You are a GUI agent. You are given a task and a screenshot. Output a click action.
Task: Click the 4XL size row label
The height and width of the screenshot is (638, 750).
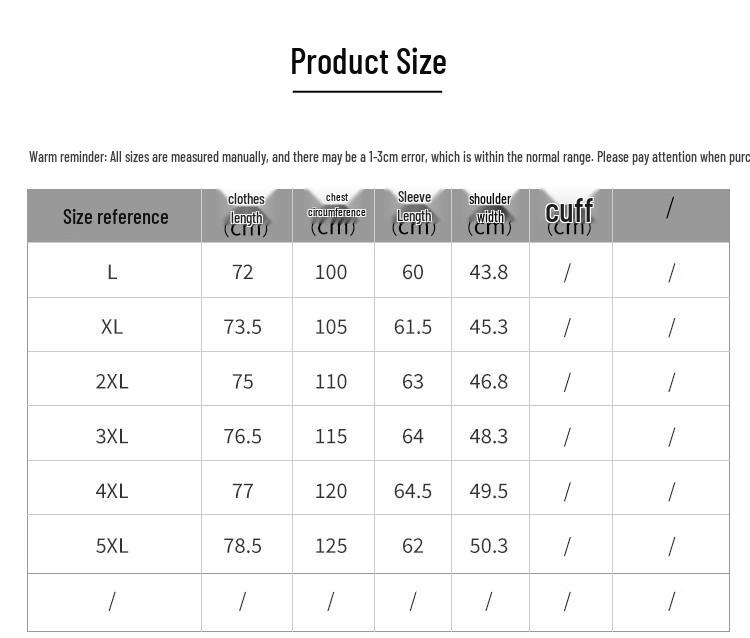click(112, 491)
